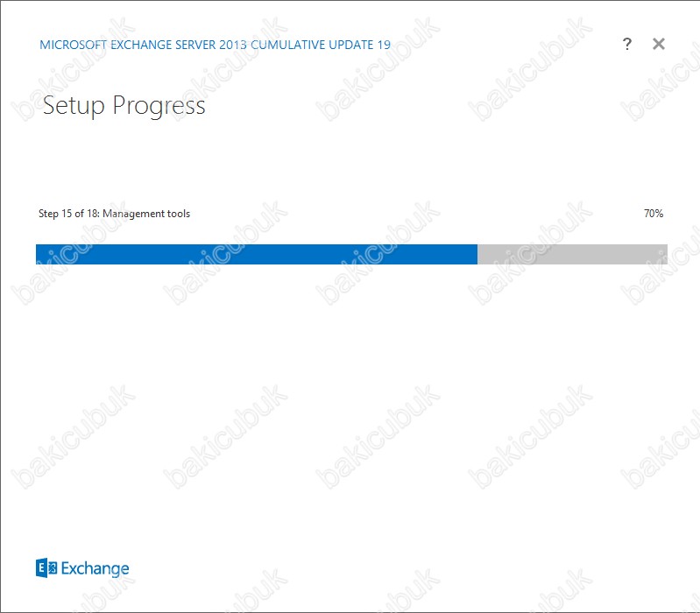
Task: Click the word Progress in the heading
Action: (x=159, y=106)
